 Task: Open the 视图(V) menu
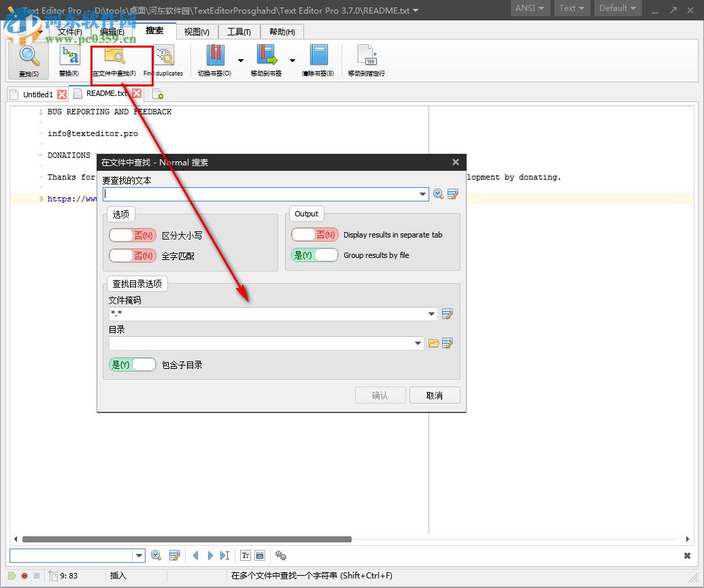(x=197, y=31)
